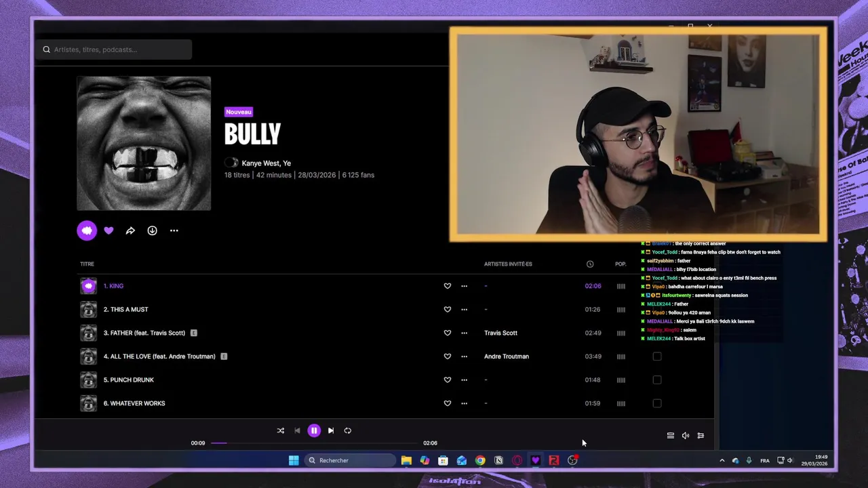This screenshot has width=868, height=488.
Task: Select the checkbox for ALL THE LOVE
Action: tap(657, 357)
